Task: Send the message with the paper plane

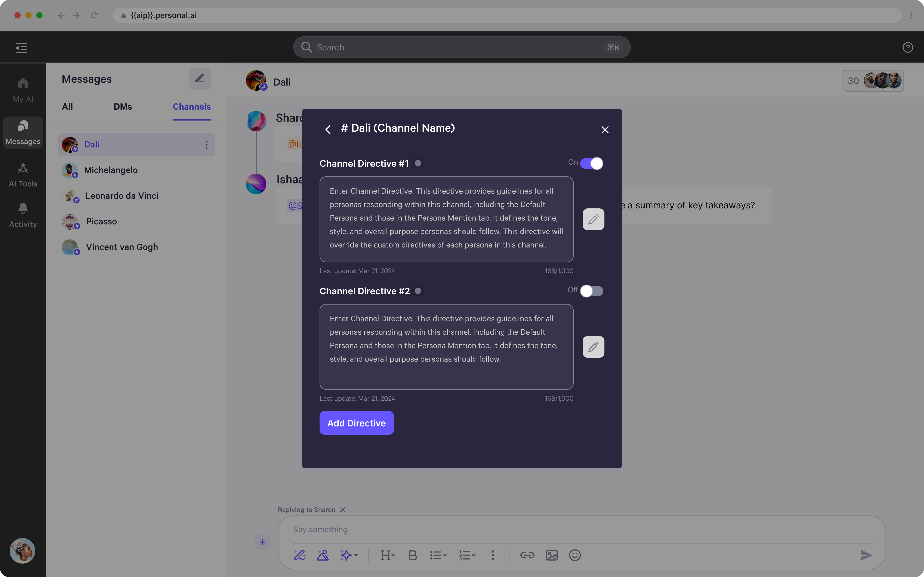Action: 866,555
